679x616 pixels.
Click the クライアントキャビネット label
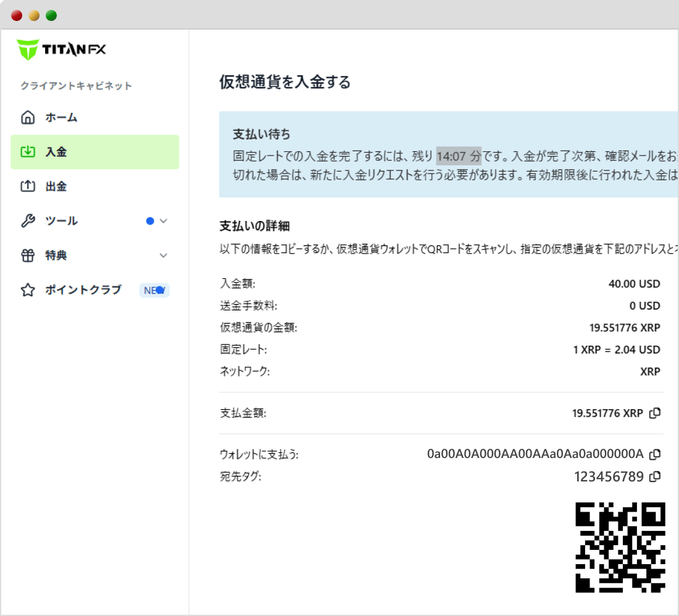(x=75, y=86)
